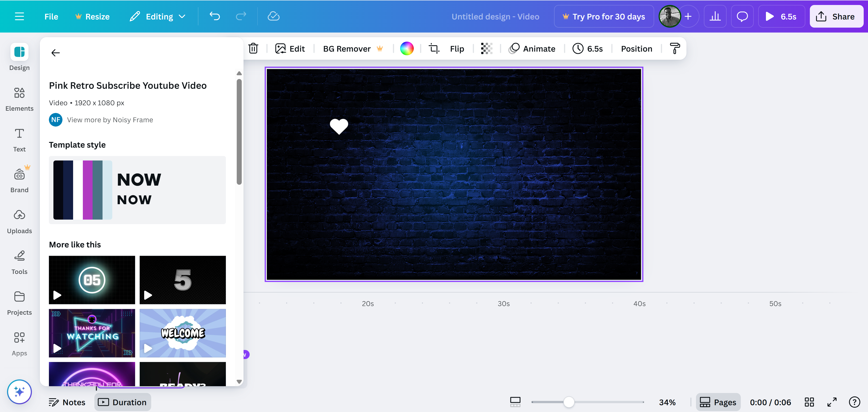Viewport: 868px width, 412px height.
Task: Delete the selection using the trash icon
Action: coord(253,48)
